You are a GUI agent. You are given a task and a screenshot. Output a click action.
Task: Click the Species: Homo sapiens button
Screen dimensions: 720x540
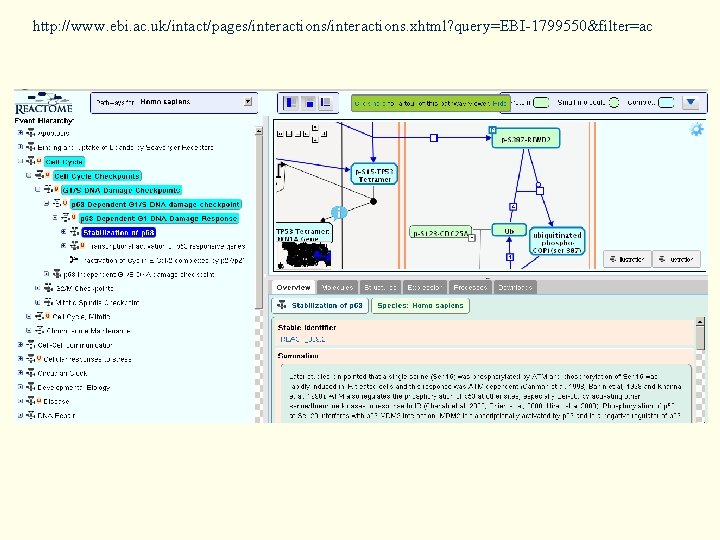tap(420, 305)
